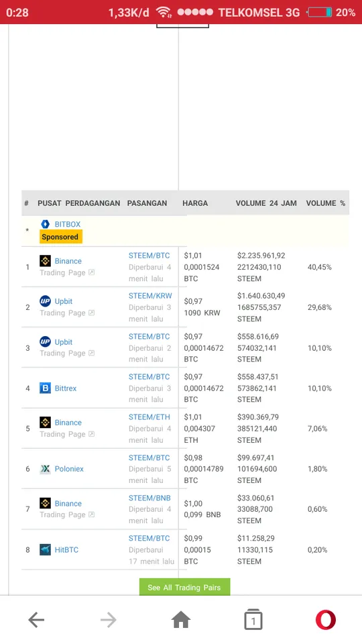Viewport: 362px width, 644px height.
Task: Open STEEM/BTC pair in Bittrex row
Action: coord(149,376)
